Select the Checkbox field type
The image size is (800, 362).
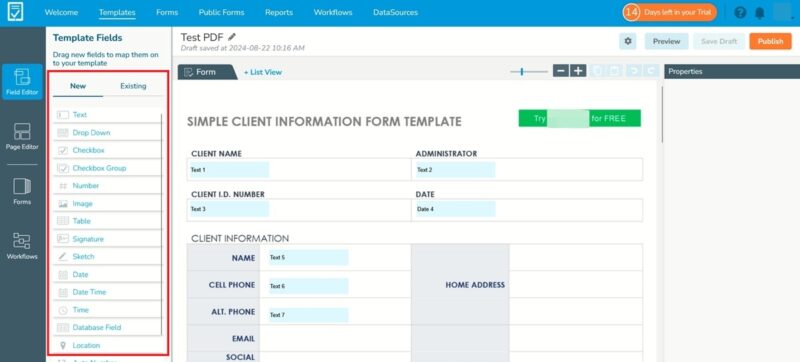click(x=107, y=150)
